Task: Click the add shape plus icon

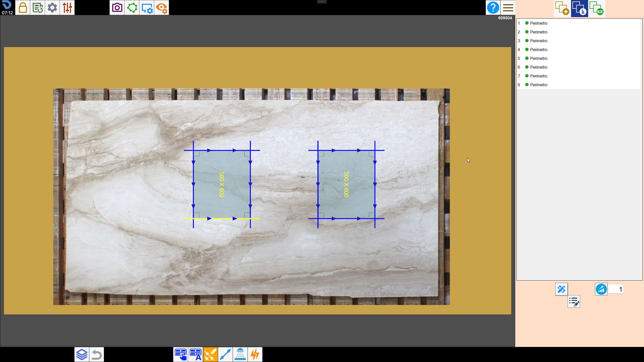Action: pos(562,8)
